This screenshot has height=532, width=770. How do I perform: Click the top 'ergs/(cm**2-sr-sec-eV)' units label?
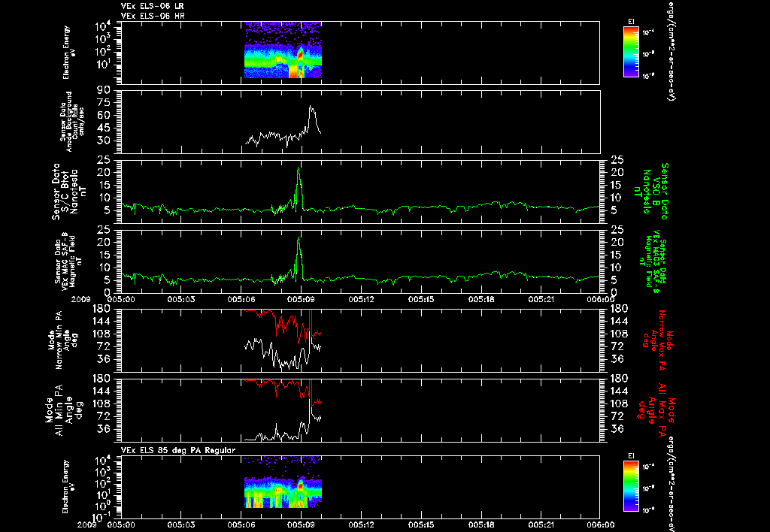[670, 51]
